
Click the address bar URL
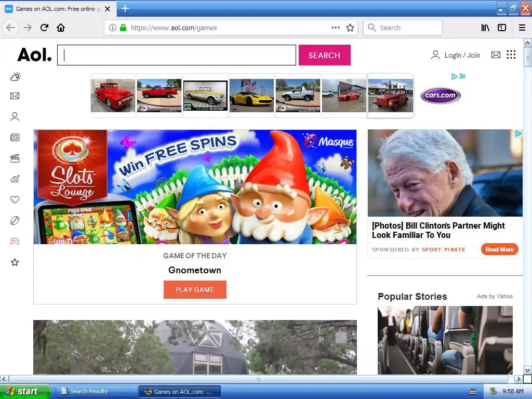pos(174,28)
